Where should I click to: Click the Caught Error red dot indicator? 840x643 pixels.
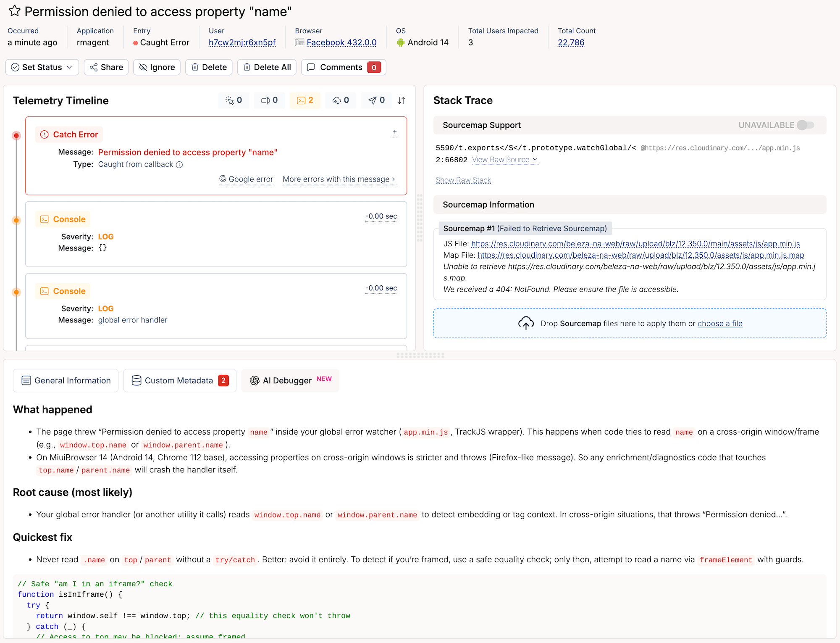135,43
